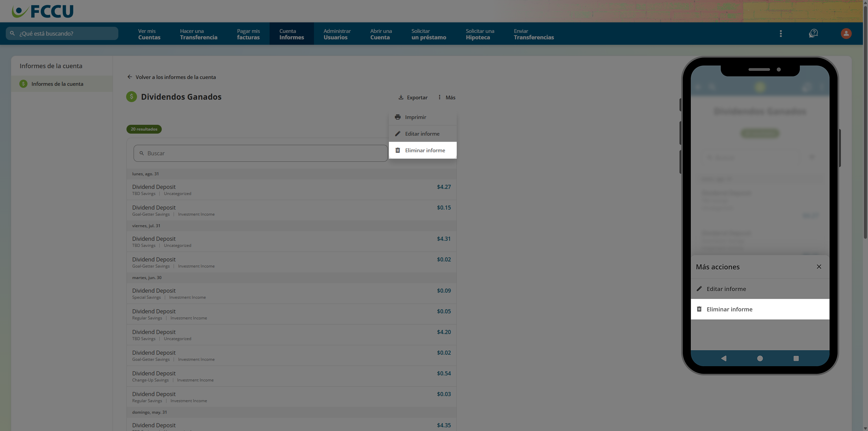868x431 pixels.
Task: Click the Más three-dot icon
Action: click(439, 97)
